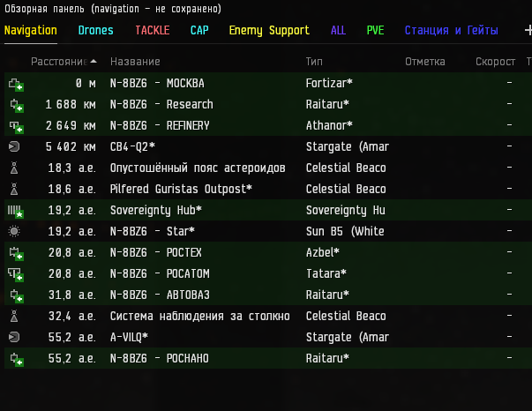This screenshot has height=411, width=532.
Task: Click the beacon icon for Опустошённый пояс астероидов
Action: pyautogui.click(x=14, y=168)
